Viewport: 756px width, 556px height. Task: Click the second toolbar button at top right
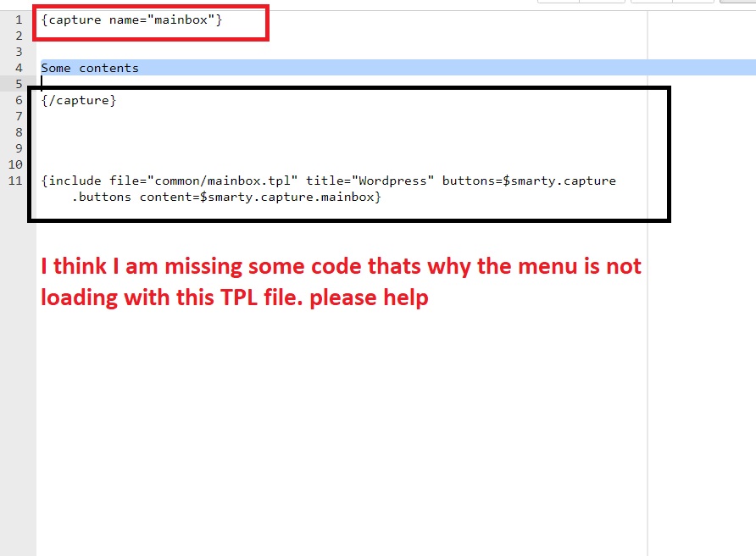(603, 3)
